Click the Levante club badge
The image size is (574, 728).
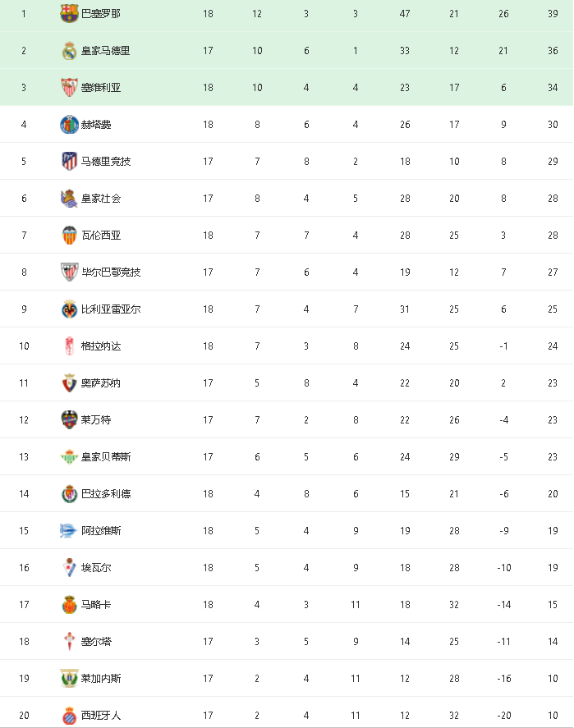point(69,419)
